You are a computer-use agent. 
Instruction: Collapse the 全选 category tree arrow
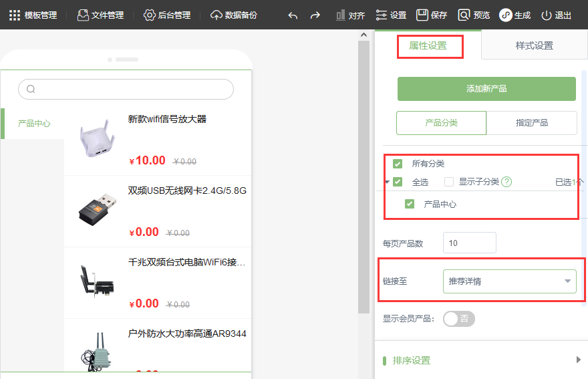pos(387,182)
